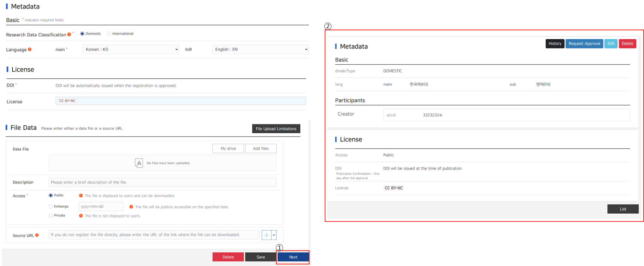Click the plus icon to add Source URL
The height and width of the screenshot is (266, 644).
tap(266, 235)
